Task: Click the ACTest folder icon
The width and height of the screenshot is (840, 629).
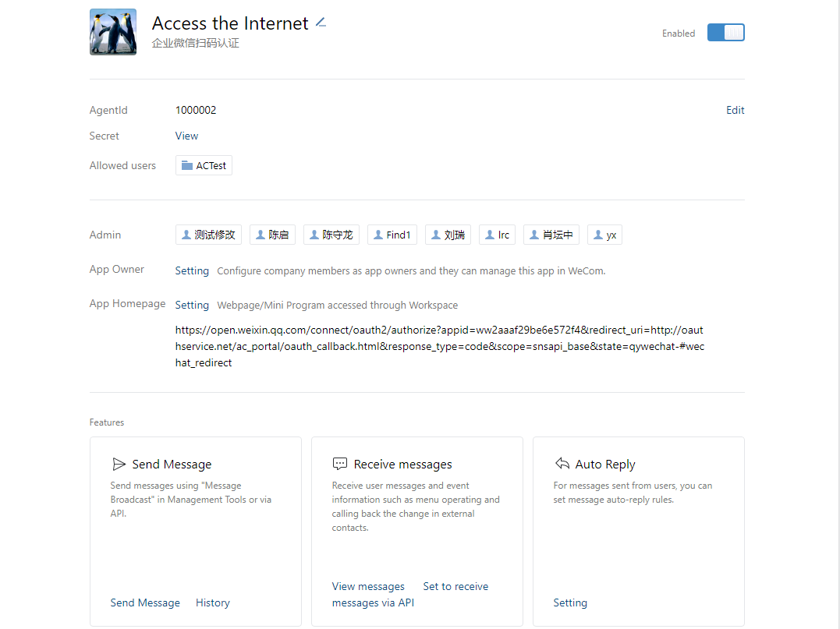Action: click(187, 165)
